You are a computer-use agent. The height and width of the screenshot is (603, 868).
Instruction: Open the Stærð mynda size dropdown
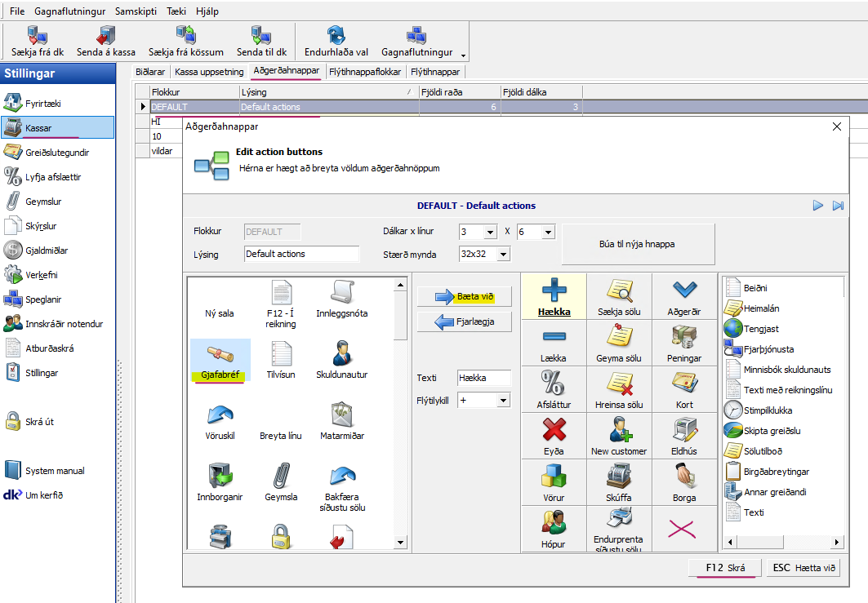(503, 255)
